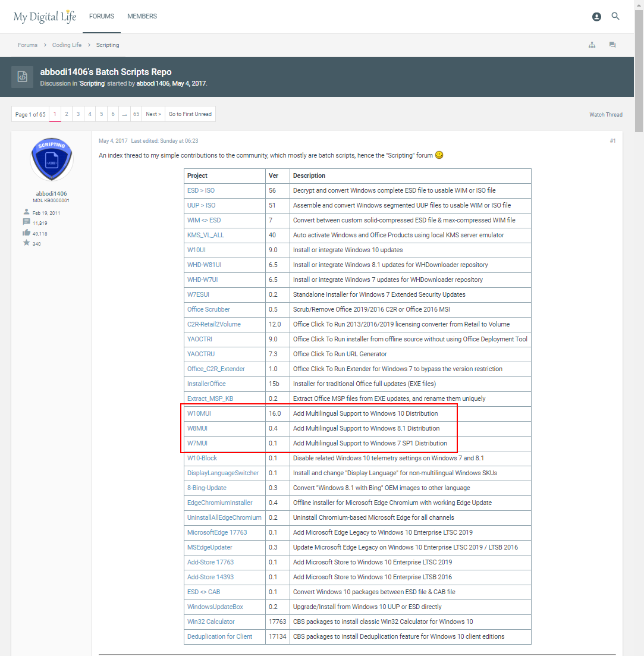Screen dimensions: 644x656
Task: Open ESD > ISO project link
Action: pos(201,190)
